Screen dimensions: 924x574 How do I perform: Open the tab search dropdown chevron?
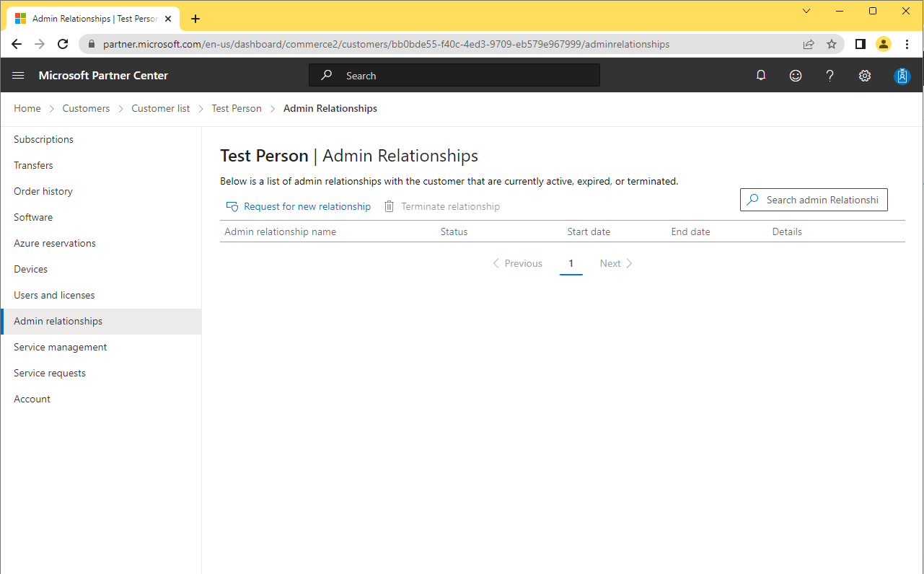[806, 11]
